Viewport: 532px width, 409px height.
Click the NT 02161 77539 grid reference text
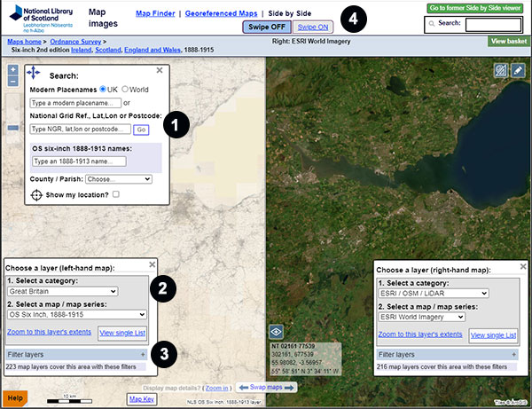pos(293,346)
